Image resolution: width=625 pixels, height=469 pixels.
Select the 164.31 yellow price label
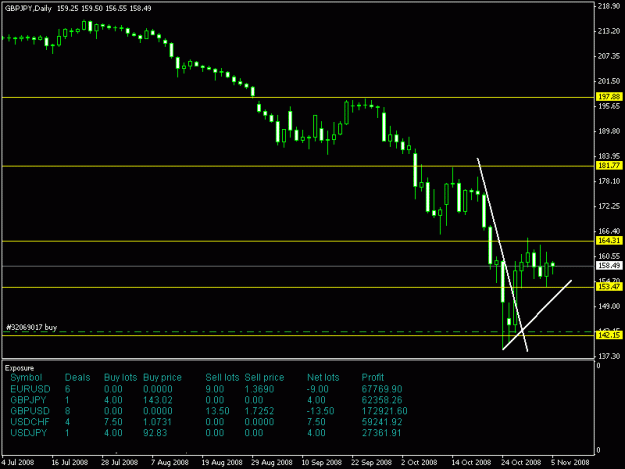coord(609,240)
